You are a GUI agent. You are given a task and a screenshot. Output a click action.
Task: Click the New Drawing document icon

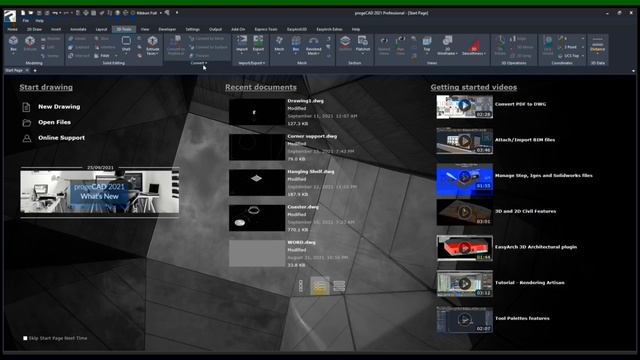(27, 107)
